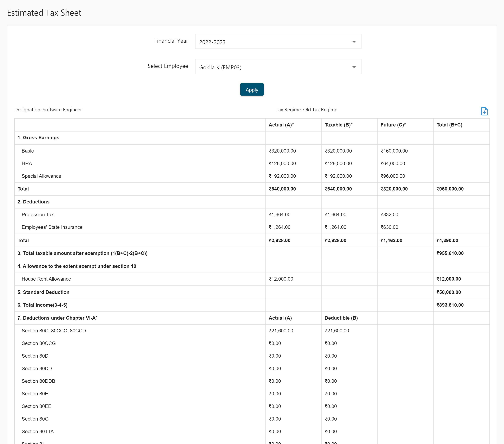
Task: Click the Tax Regime: Old Tax Regime text
Action: pos(306,110)
